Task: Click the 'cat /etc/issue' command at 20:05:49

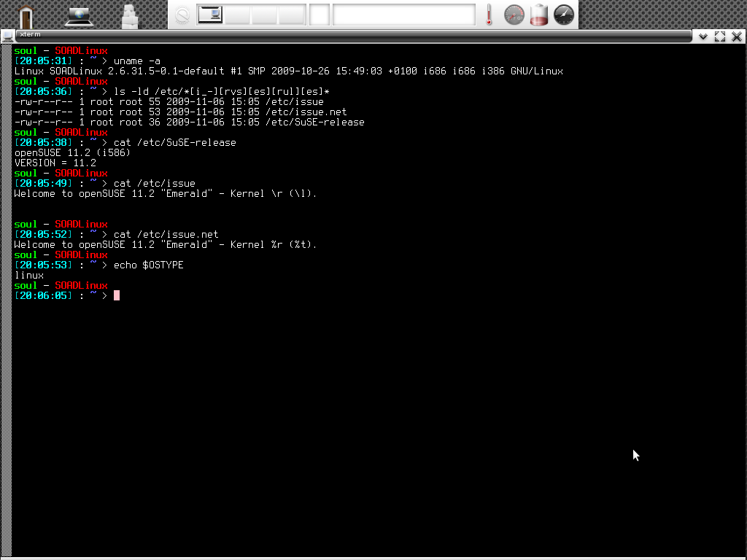Action: click(x=155, y=183)
